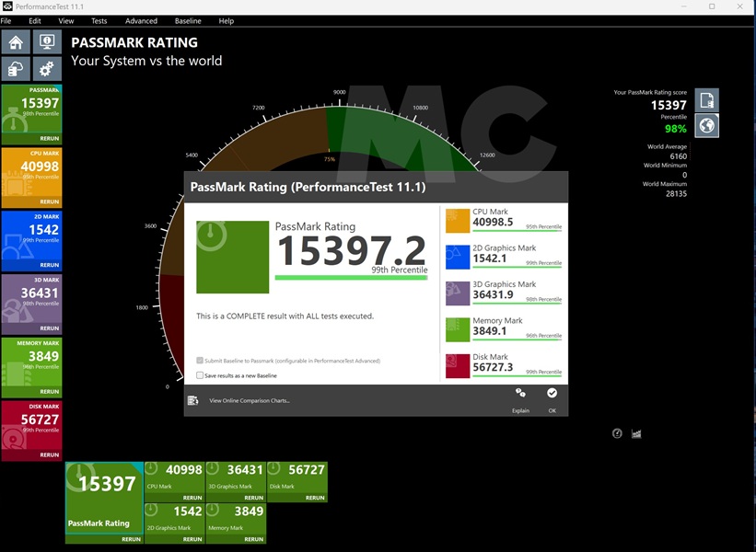Viewport: 756px width, 552px height.
Task: Click the large green PassMark Rating stopwatch tile
Action: (232, 257)
